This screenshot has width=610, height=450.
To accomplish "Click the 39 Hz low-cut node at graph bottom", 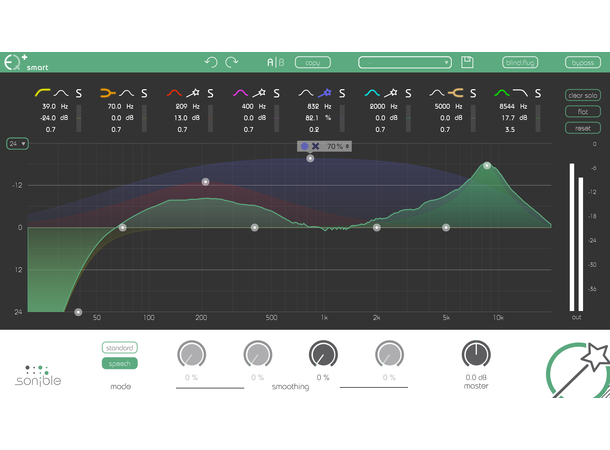I will [x=78, y=312].
